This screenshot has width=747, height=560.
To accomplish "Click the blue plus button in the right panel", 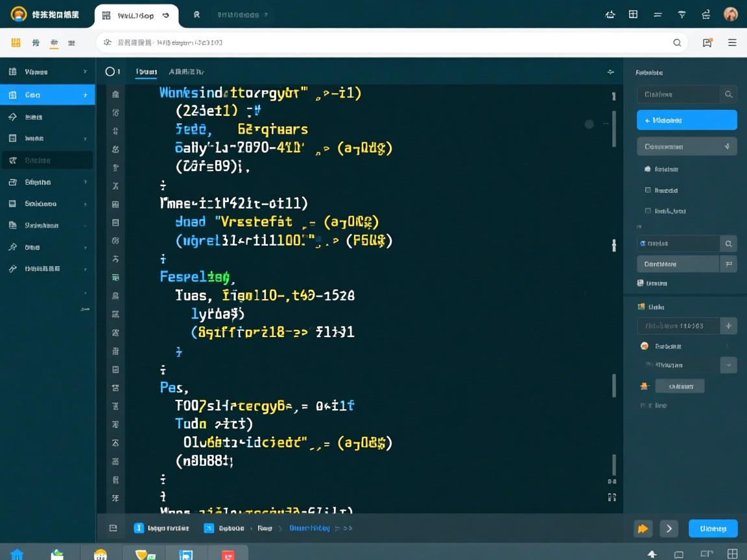I will click(687, 120).
